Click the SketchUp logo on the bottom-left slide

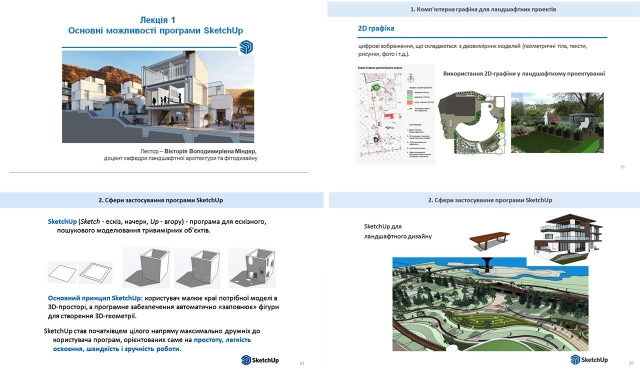click(x=260, y=360)
